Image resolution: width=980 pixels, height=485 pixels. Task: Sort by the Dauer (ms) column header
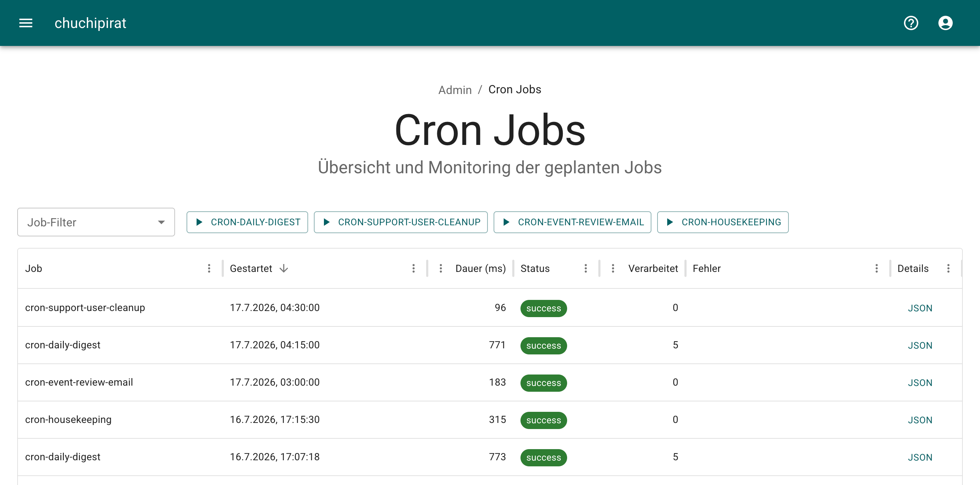pyautogui.click(x=480, y=269)
